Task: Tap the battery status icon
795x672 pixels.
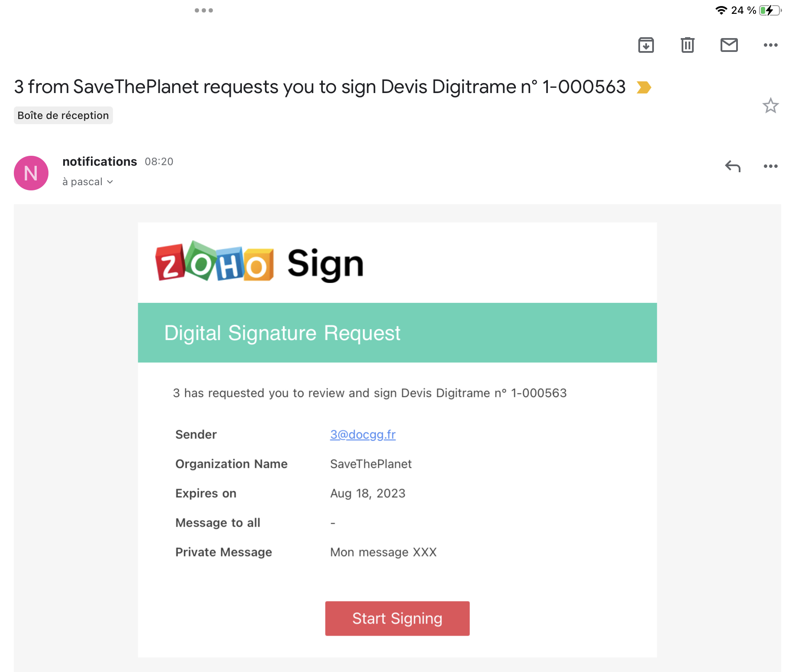Action: (770, 10)
